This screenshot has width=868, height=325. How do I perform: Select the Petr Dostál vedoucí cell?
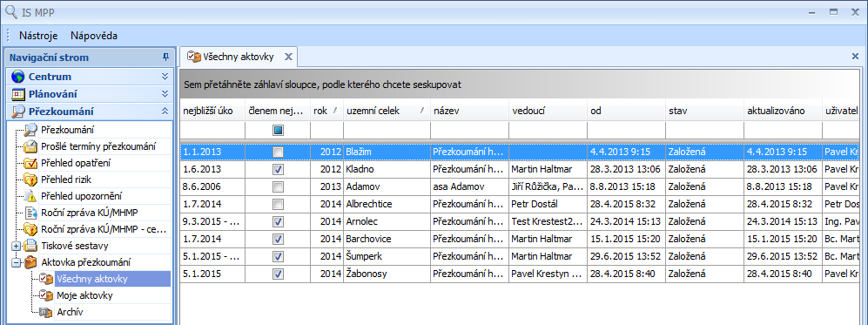548,204
